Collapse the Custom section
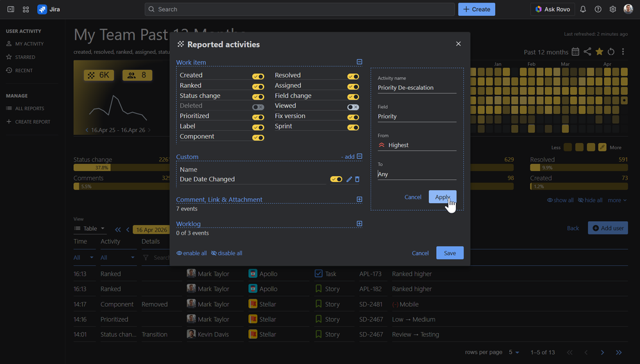The width and height of the screenshot is (640, 364). (359, 156)
